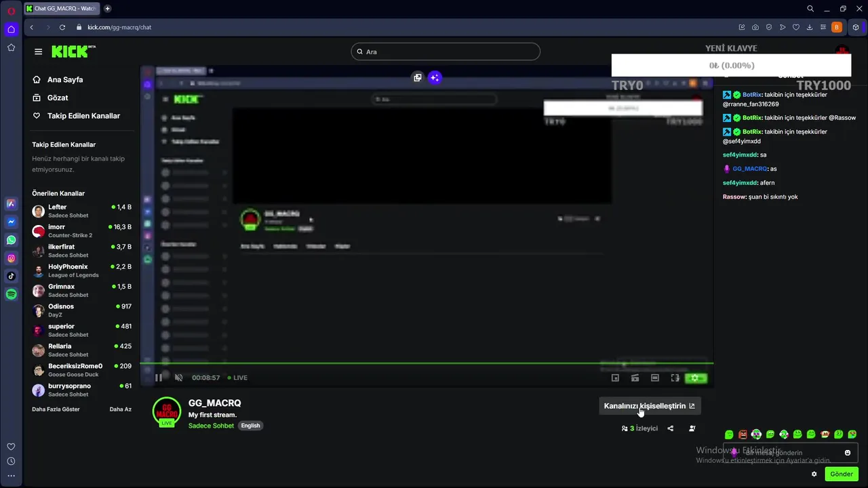
Task: Open Sadece Sohbet category link
Action: pyautogui.click(x=211, y=426)
